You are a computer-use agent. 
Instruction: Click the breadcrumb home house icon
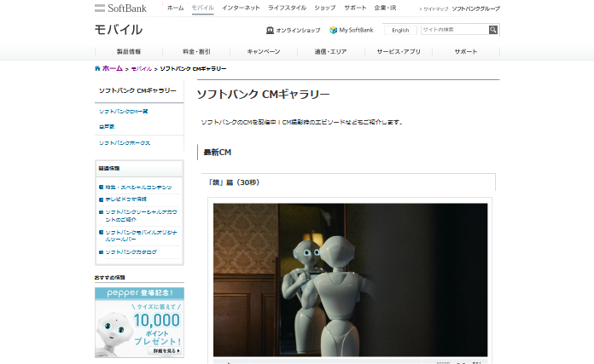97,68
